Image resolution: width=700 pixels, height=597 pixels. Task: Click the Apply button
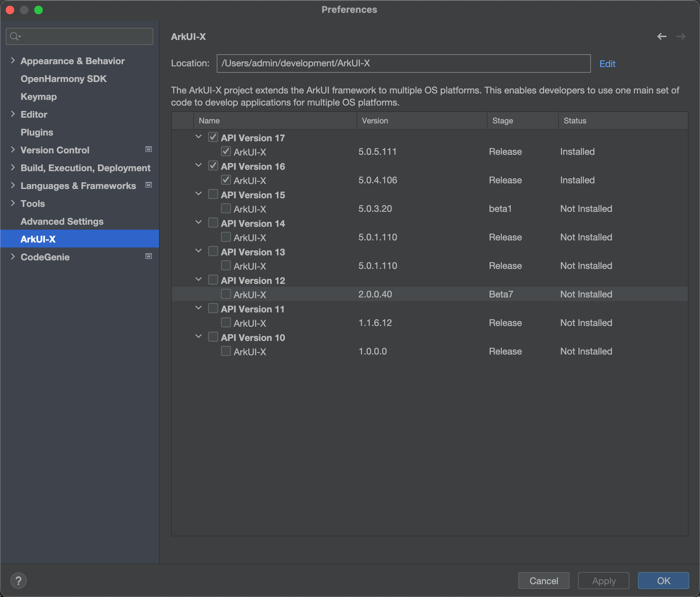point(604,581)
